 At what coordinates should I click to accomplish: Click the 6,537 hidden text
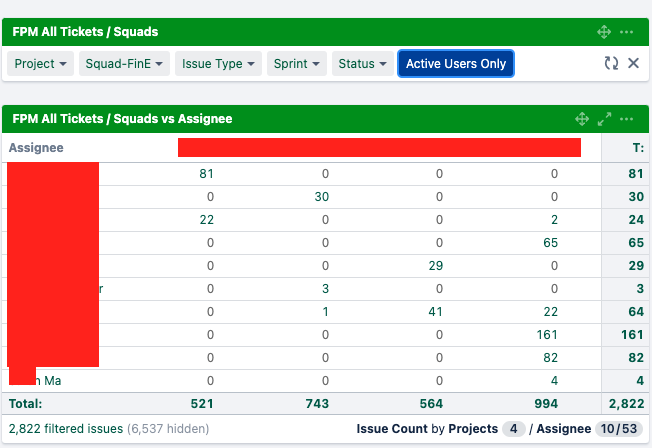tap(168, 429)
